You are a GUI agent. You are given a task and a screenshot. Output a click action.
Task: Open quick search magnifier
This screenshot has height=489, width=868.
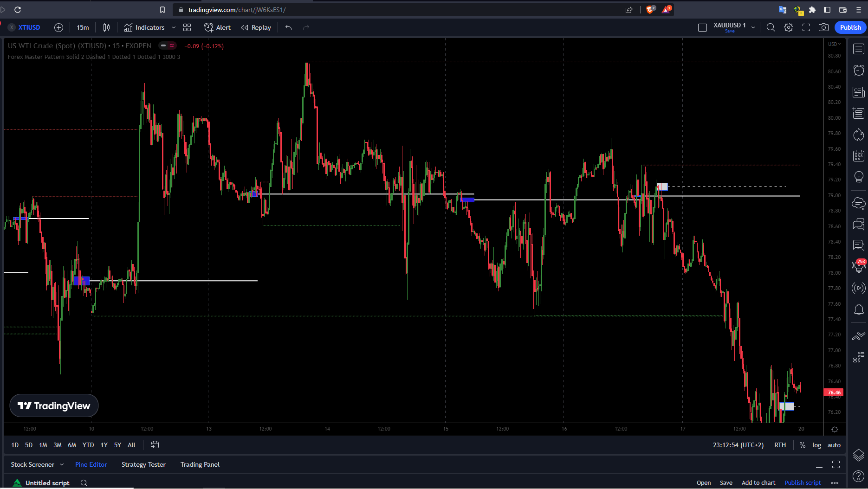771,27
